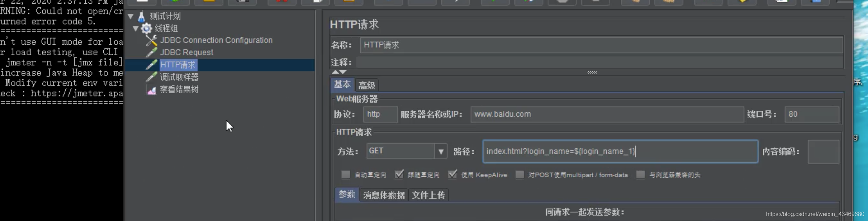Switch to the 高级 tab
The image size is (868, 221).
[x=366, y=86]
